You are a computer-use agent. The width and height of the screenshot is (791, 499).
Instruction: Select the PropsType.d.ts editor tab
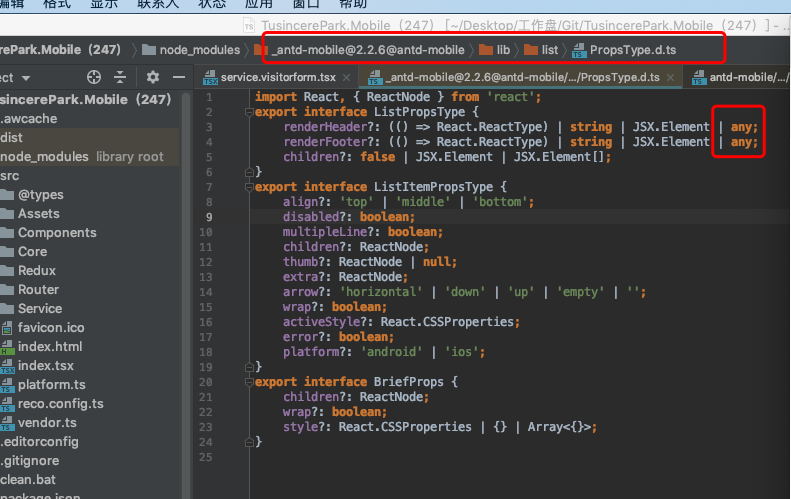click(522, 77)
